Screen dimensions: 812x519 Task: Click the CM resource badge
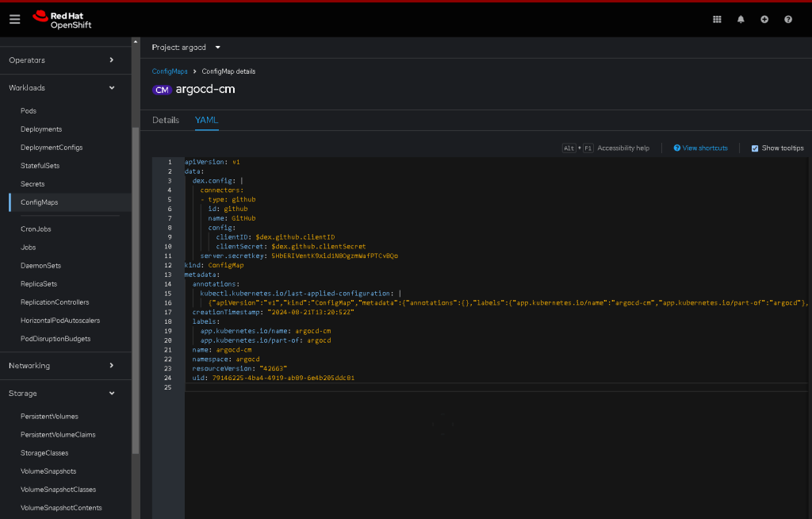(x=162, y=90)
